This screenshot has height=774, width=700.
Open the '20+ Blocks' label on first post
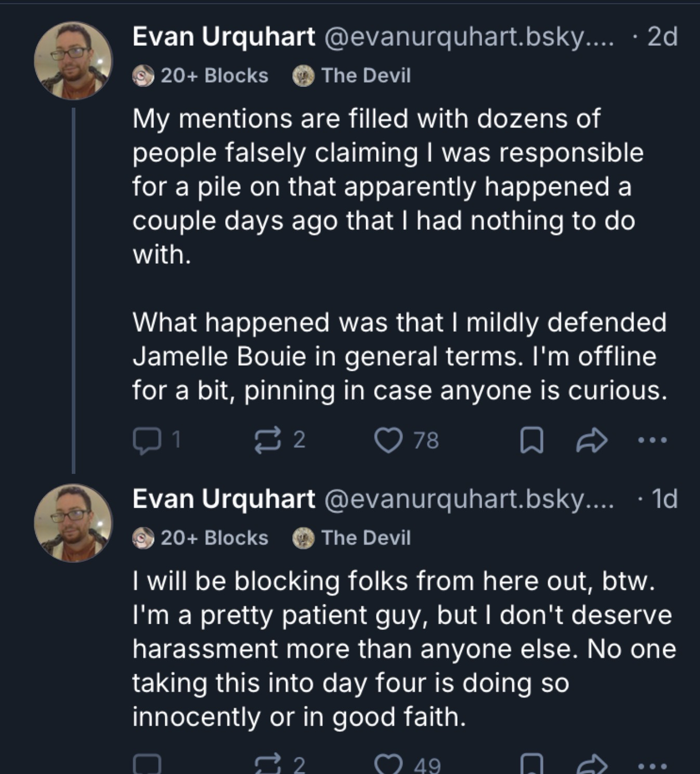click(x=201, y=76)
